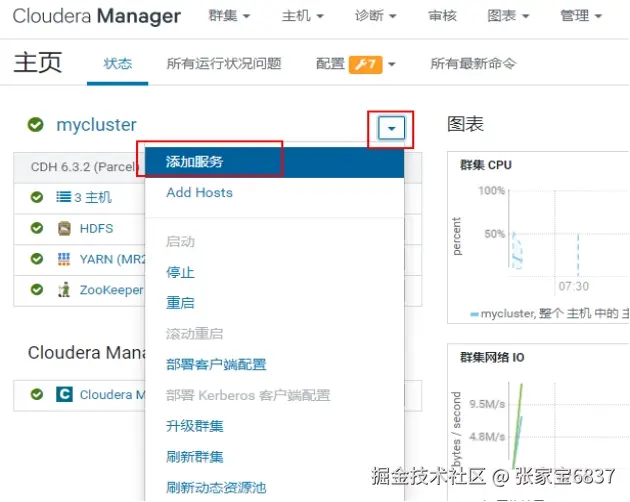Open the ZooKeeper service link
The width and height of the screenshot is (630, 502).
pyautogui.click(x=111, y=290)
